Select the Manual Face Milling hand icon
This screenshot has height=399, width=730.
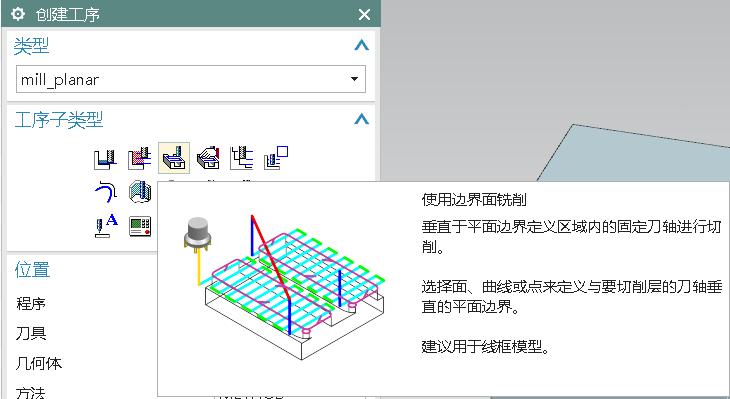coord(208,159)
